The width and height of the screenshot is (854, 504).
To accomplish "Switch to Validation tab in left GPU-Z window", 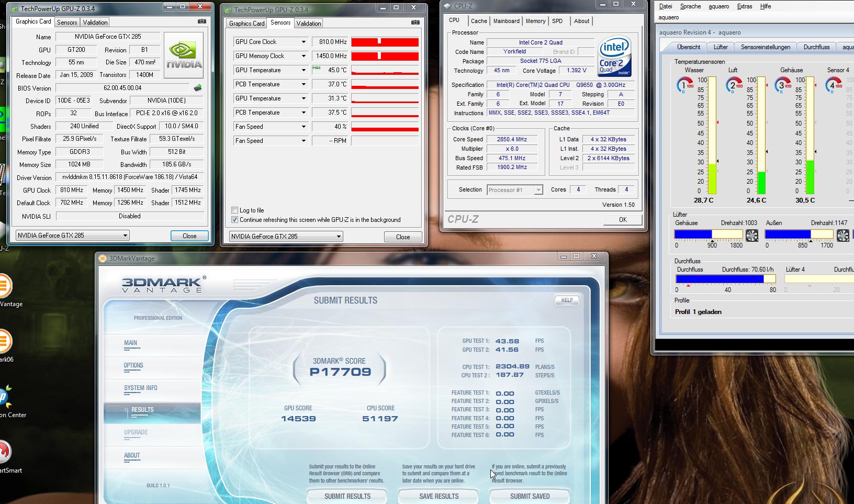I will [x=95, y=23].
